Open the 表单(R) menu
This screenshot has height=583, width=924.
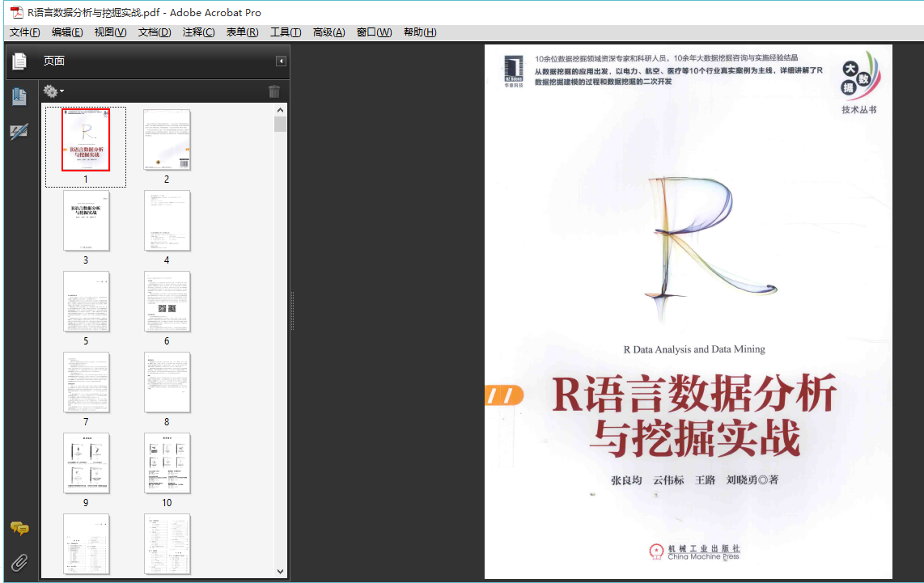click(x=242, y=32)
